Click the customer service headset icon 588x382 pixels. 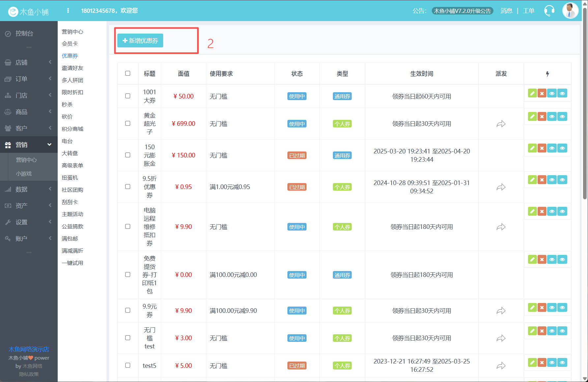pos(549,11)
